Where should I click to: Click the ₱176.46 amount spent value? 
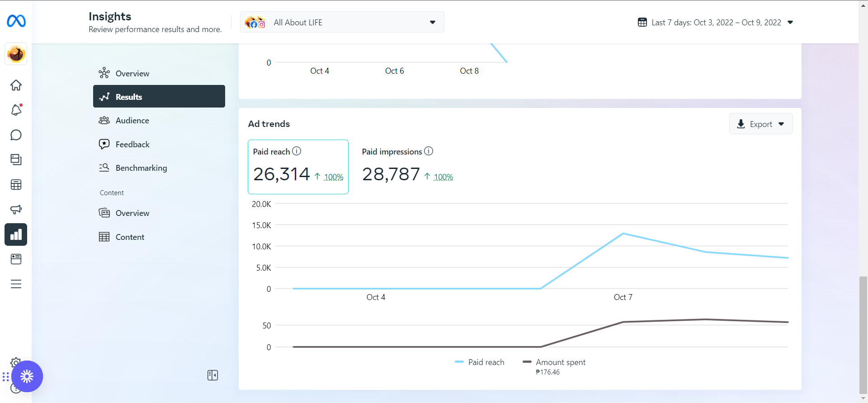click(x=547, y=372)
